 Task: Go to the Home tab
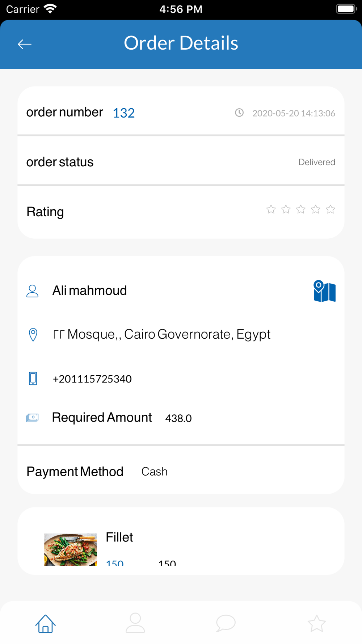pyautogui.click(x=45, y=623)
